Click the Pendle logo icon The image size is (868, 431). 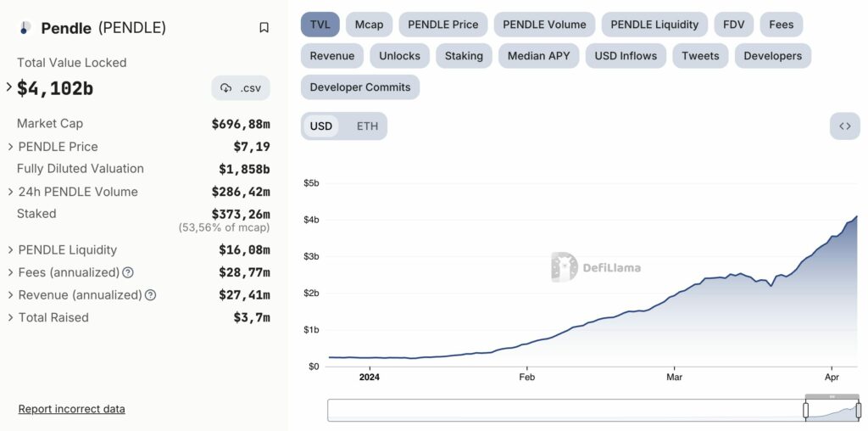[x=25, y=28]
